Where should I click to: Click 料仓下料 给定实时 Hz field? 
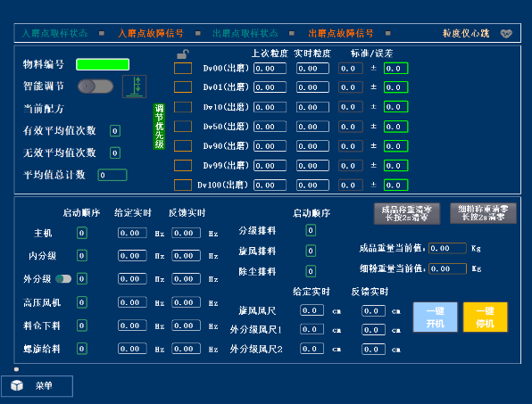pos(132,326)
